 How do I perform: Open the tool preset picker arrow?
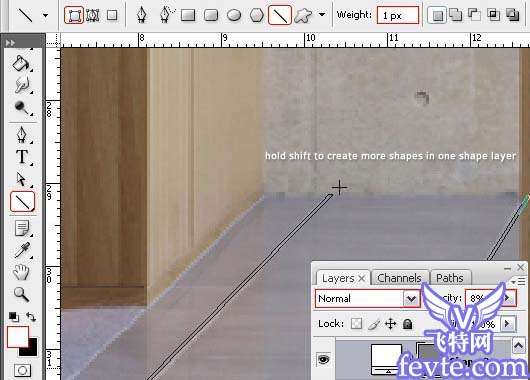point(45,15)
